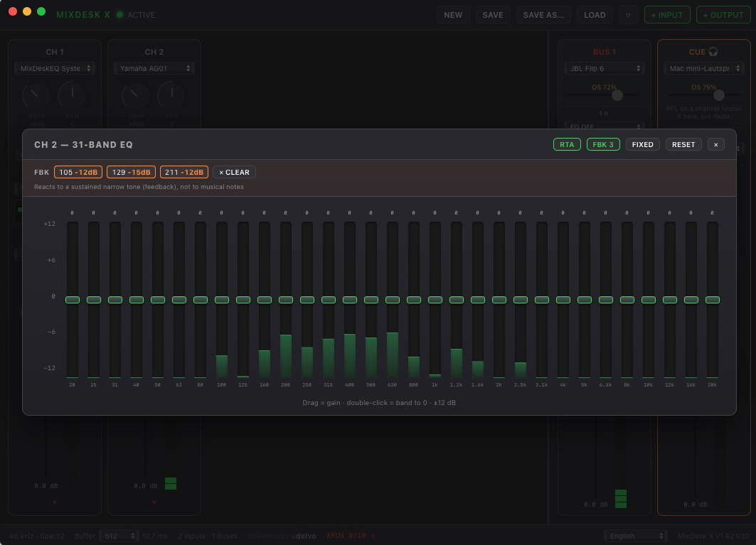Click the 'XRUN 0/10' status text
The height and width of the screenshot is (545, 756).
point(346,536)
